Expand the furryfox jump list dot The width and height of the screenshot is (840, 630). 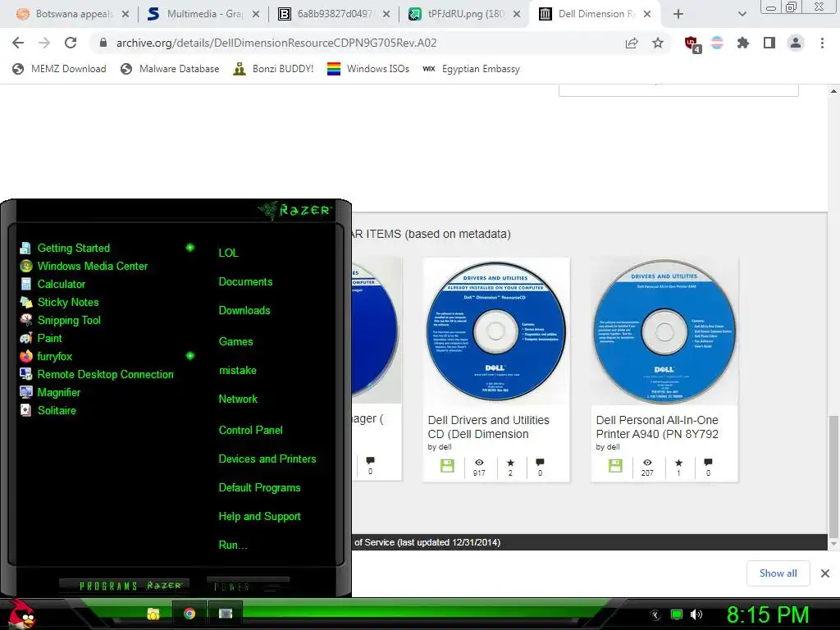click(x=189, y=356)
